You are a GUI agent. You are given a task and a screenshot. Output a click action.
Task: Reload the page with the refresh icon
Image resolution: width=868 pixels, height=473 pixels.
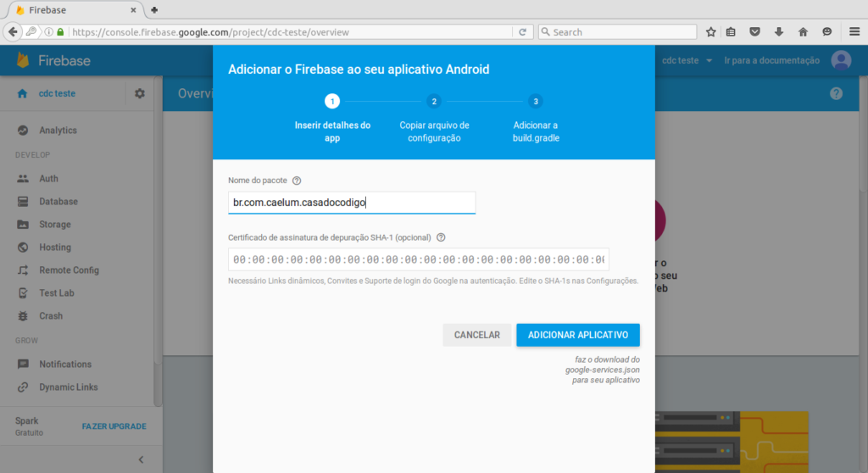pos(522,32)
